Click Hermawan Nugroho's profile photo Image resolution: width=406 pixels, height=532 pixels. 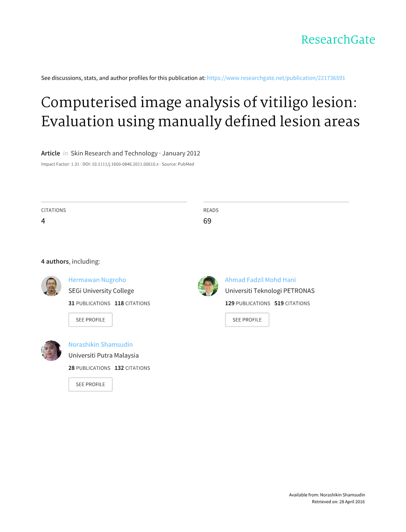coord(51,286)
